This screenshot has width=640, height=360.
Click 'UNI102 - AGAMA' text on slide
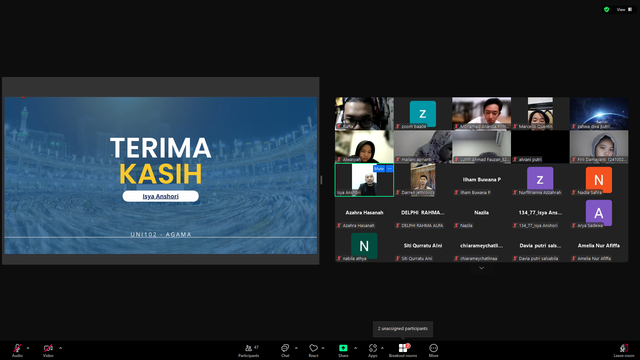[x=161, y=234]
